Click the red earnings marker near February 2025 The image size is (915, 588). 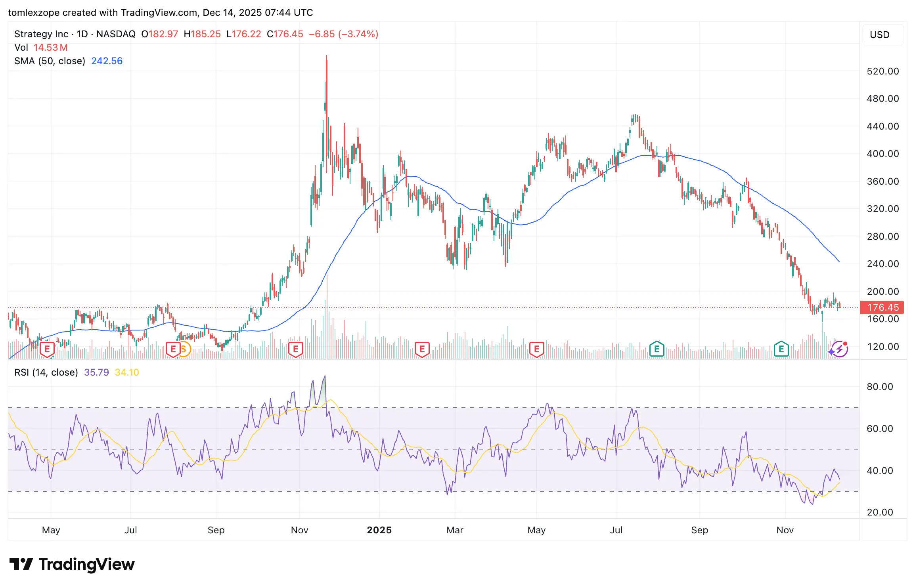(422, 349)
